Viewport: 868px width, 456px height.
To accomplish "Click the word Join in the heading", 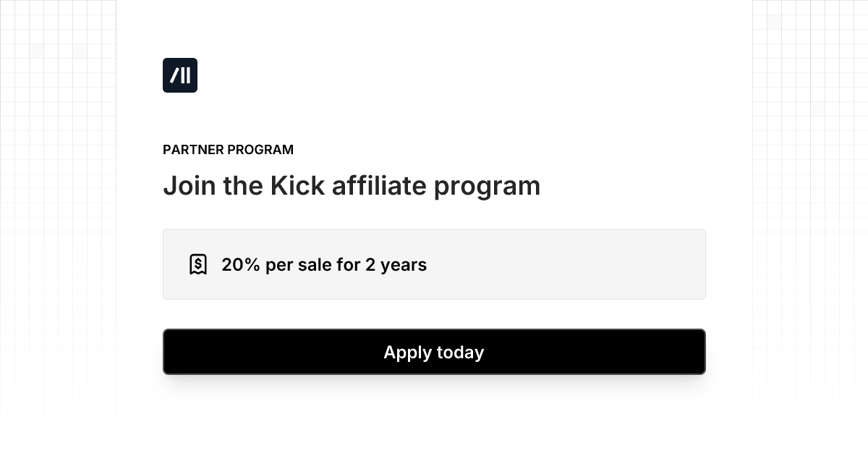I will 190,186.
